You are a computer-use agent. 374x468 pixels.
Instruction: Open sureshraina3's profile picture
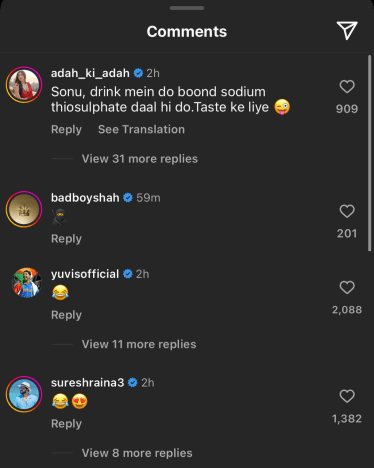[24, 394]
